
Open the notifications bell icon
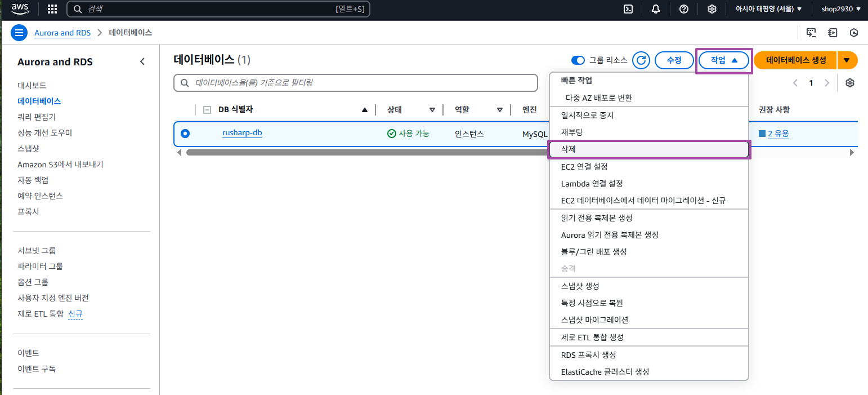click(x=656, y=9)
